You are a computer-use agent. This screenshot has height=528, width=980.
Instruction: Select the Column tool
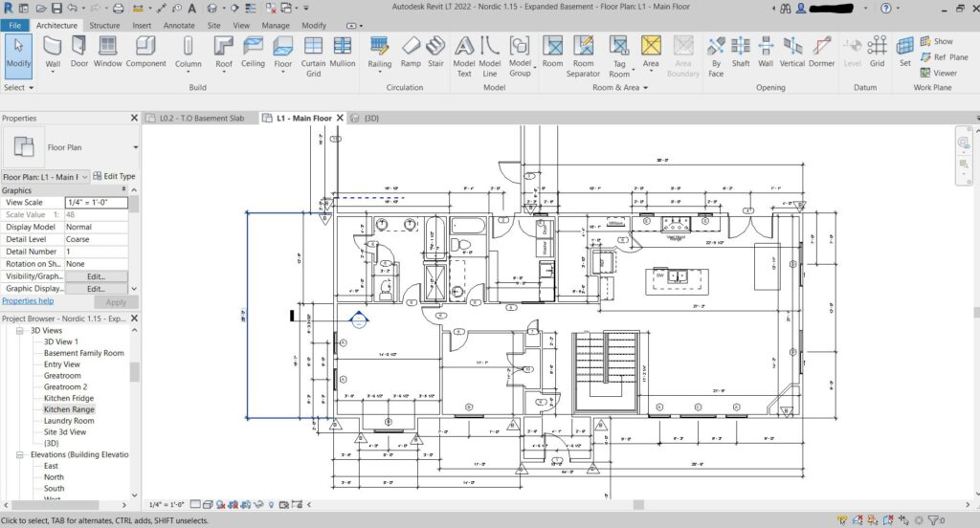pos(189,54)
